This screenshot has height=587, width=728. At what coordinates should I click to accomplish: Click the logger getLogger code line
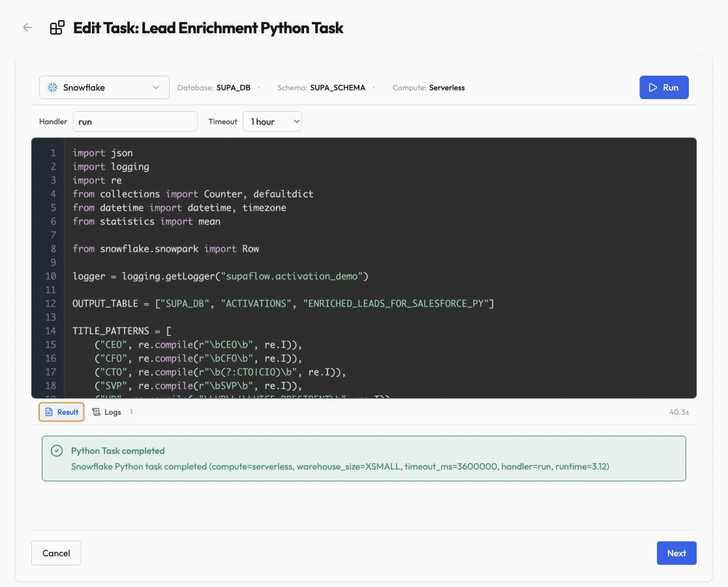(220, 276)
